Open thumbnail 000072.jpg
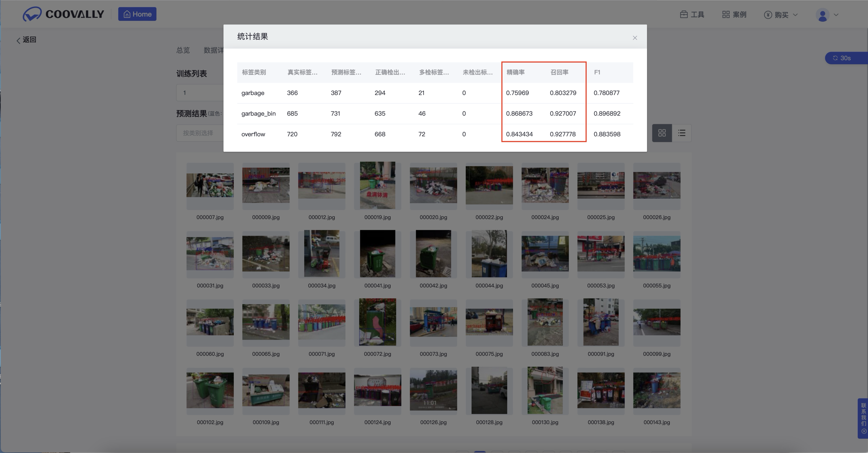The width and height of the screenshot is (868, 453). coord(377,322)
